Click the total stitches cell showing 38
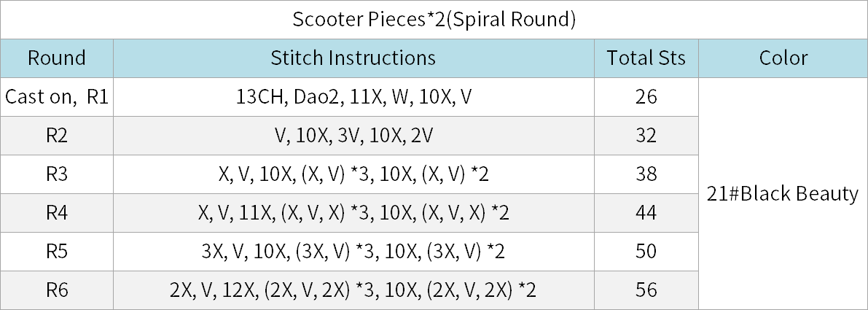 click(x=646, y=174)
